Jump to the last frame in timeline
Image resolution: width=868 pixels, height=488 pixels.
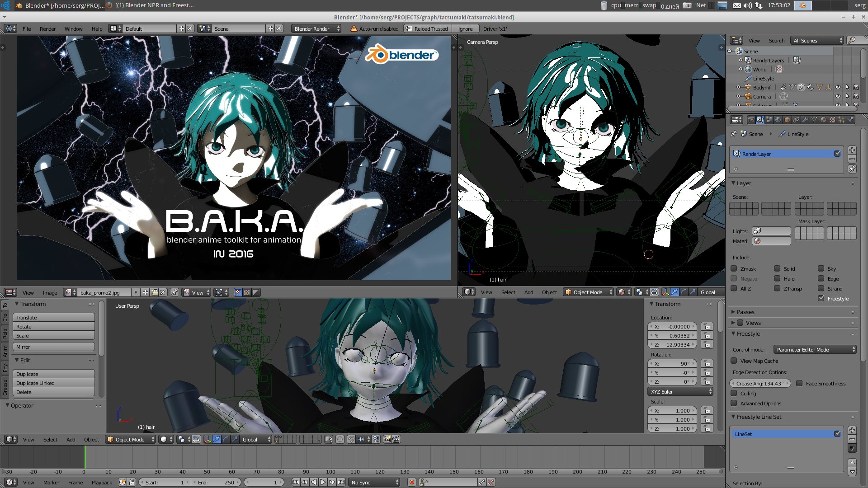(x=341, y=482)
